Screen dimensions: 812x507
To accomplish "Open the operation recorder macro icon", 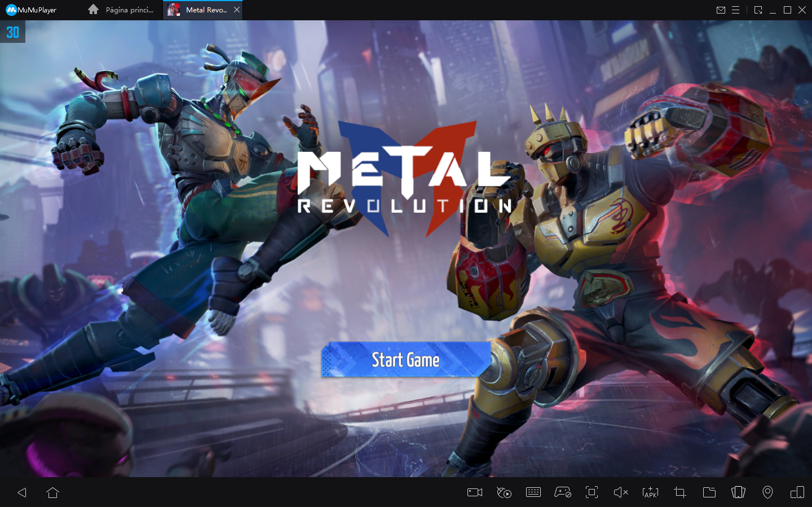I will 504,492.
